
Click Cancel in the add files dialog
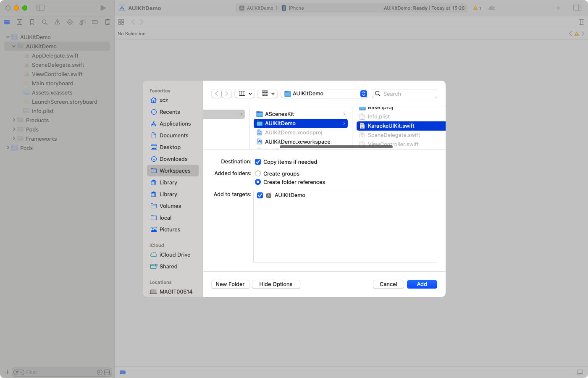click(x=388, y=284)
